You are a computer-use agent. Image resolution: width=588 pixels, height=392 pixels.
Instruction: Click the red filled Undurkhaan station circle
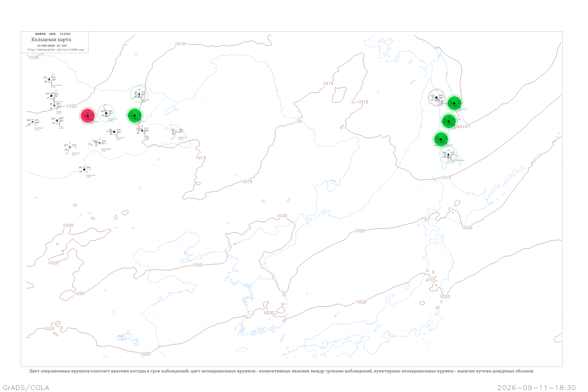click(87, 116)
